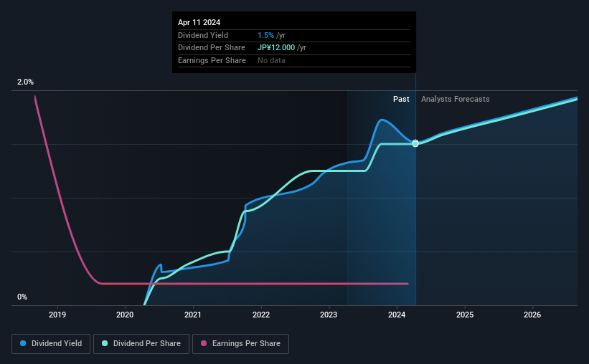Screen dimensions: 589x364
Task: Toggle the Dividend Yield legend button
Action: pos(51,344)
